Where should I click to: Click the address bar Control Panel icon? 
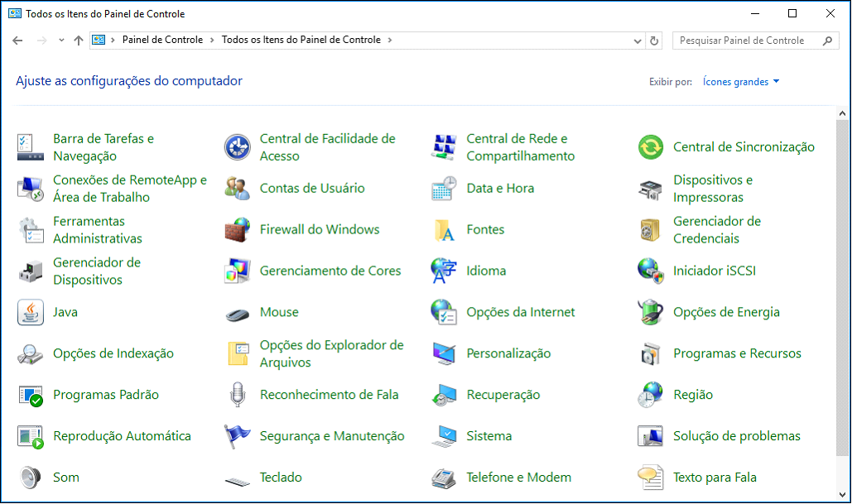(99, 41)
